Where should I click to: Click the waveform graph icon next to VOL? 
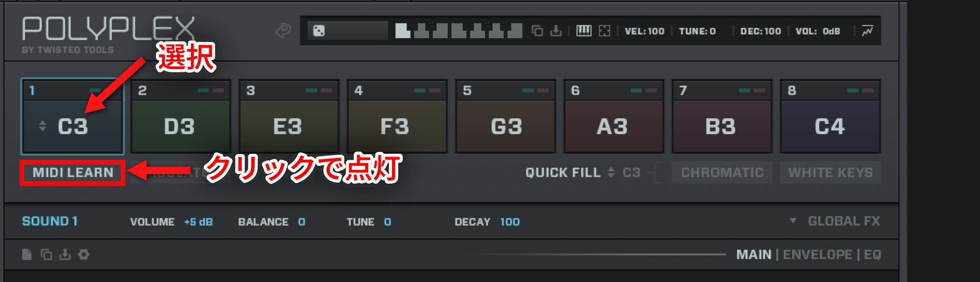(867, 31)
